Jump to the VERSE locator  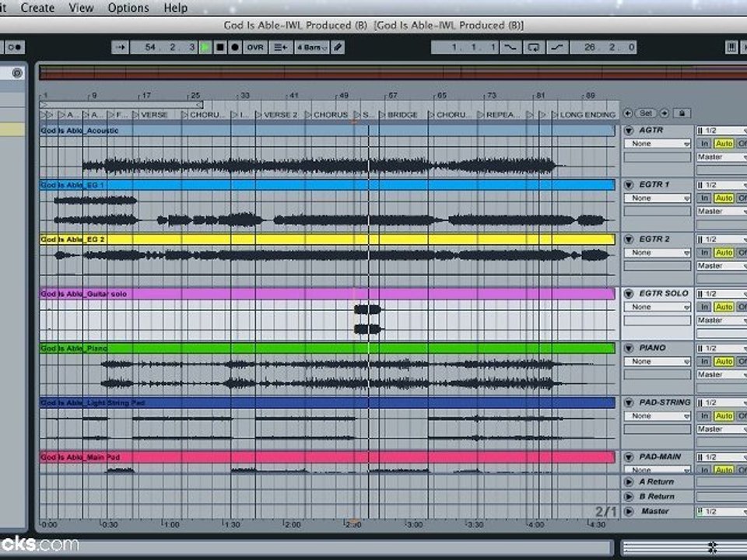(x=150, y=115)
